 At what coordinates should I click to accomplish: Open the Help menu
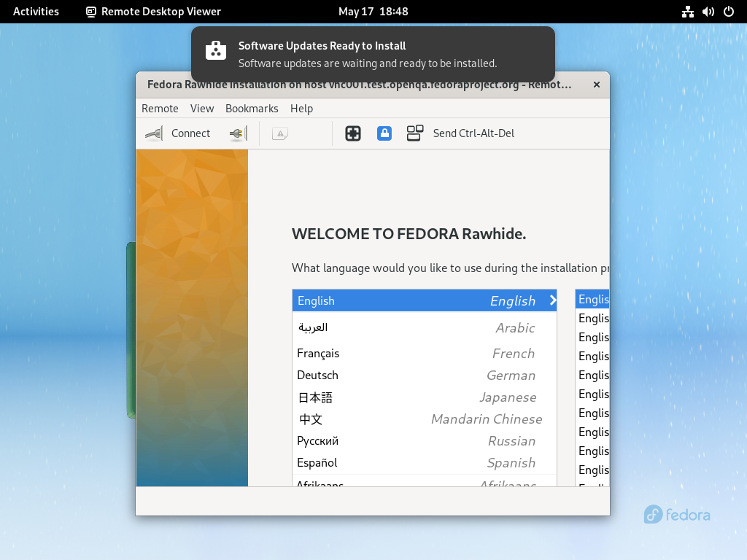pos(301,109)
